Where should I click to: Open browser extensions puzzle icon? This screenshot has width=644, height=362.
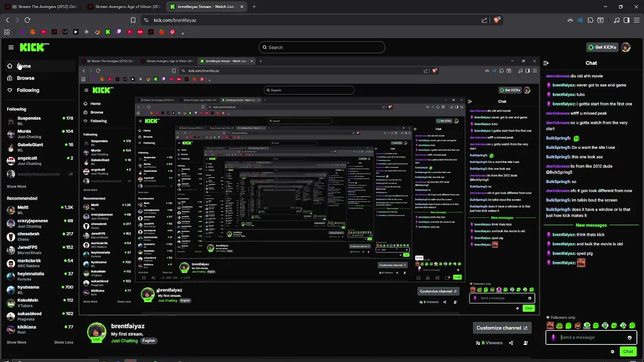click(x=590, y=20)
